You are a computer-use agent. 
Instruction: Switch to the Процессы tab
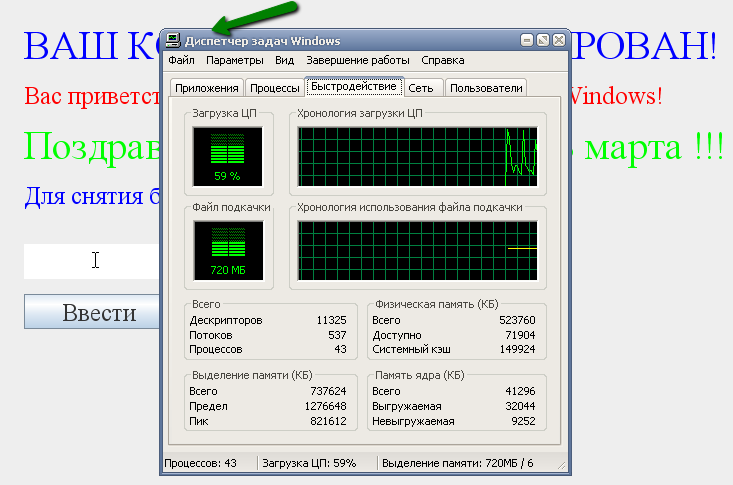(x=274, y=88)
